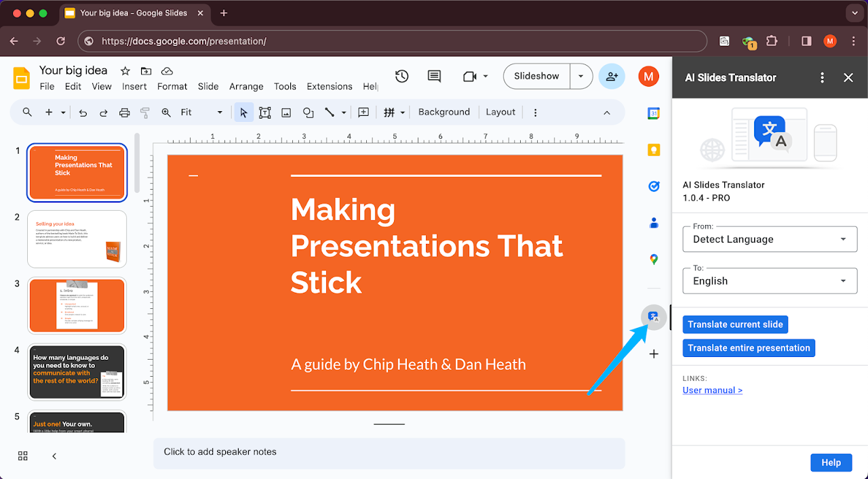
Task: Open the File menu
Action: click(47, 87)
